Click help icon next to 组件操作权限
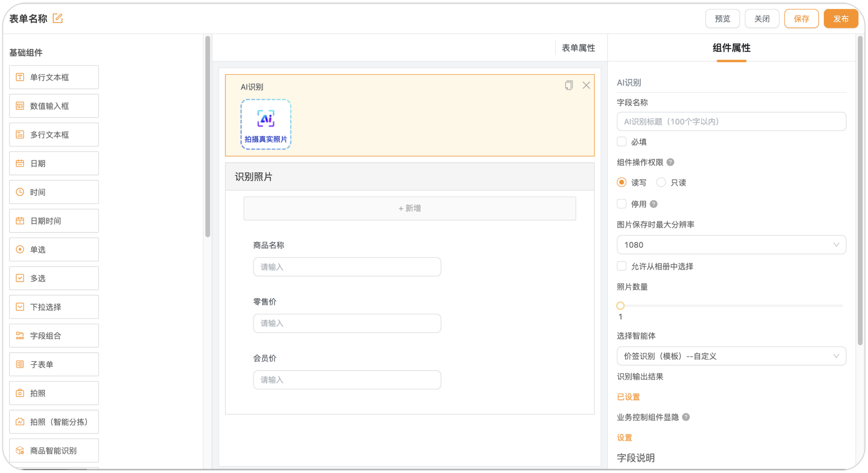 tap(670, 162)
